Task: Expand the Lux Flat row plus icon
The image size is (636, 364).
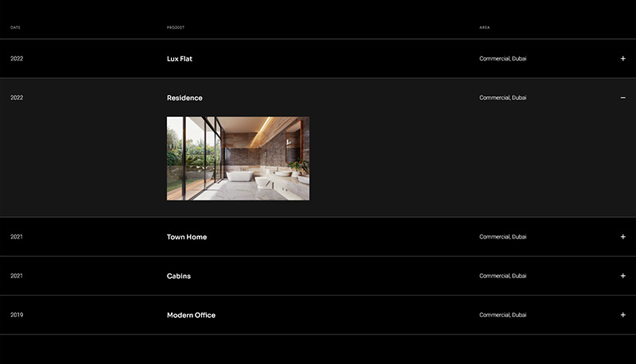Action: [622, 59]
